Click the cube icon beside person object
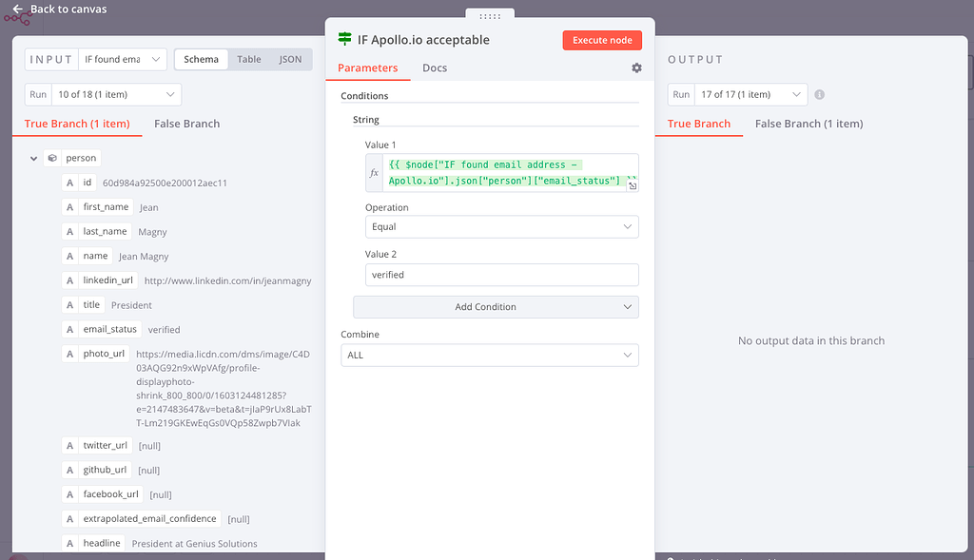Viewport: 974px width, 560px height. (x=53, y=159)
